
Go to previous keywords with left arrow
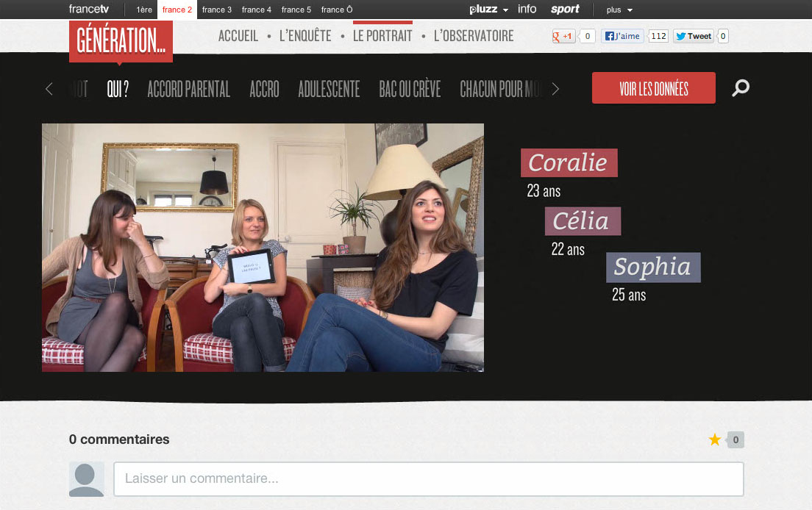point(49,89)
